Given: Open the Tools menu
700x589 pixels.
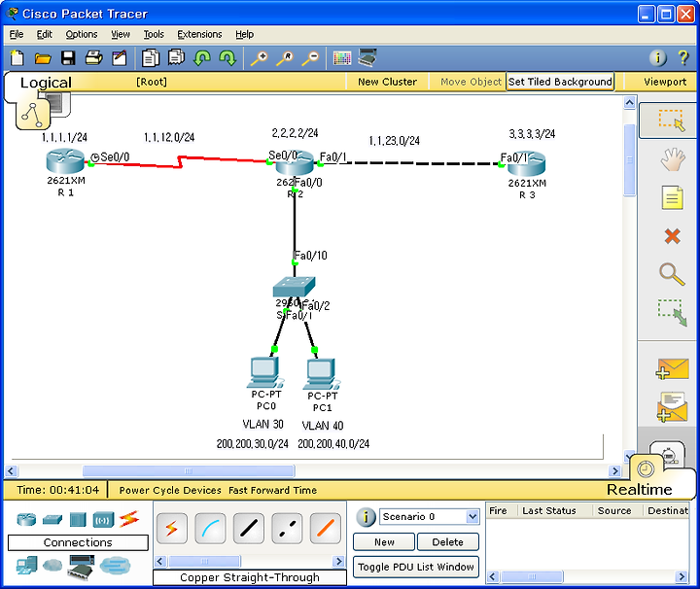Looking at the screenshot, I should pyautogui.click(x=154, y=34).
